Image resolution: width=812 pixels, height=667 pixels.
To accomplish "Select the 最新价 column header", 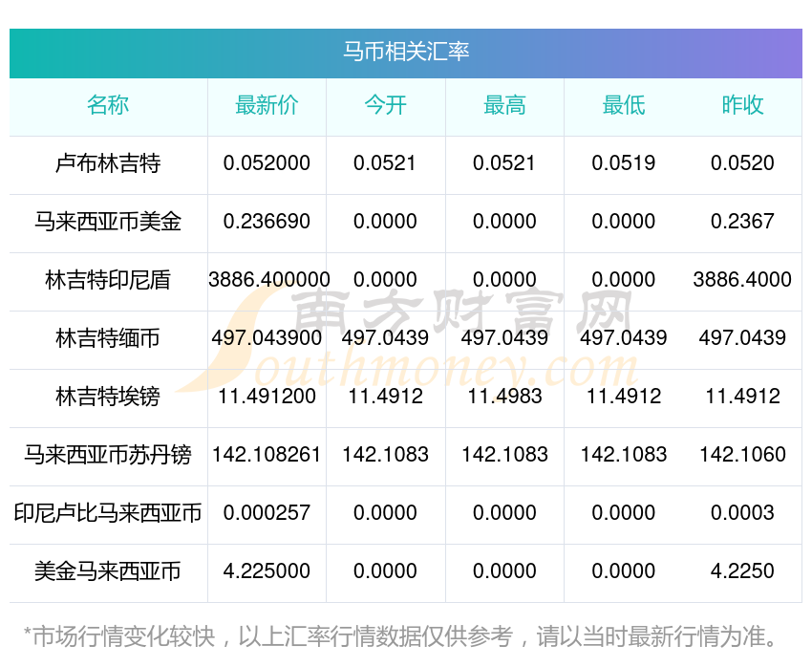I will (x=267, y=105).
